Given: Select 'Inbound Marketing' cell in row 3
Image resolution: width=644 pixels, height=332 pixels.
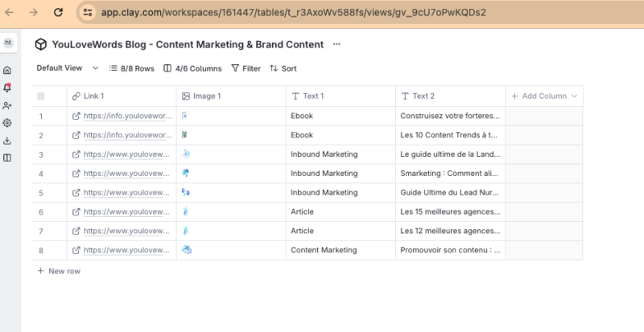Looking at the screenshot, I should tap(341, 154).
